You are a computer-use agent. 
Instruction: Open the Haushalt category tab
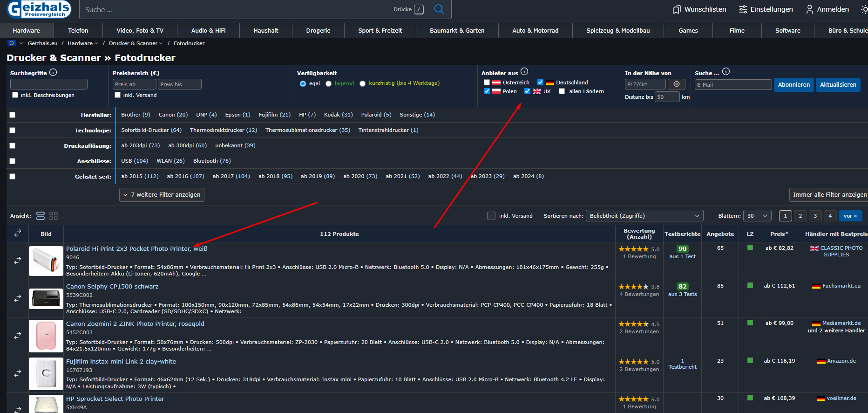pyautogui.click(x=265, y=31)
